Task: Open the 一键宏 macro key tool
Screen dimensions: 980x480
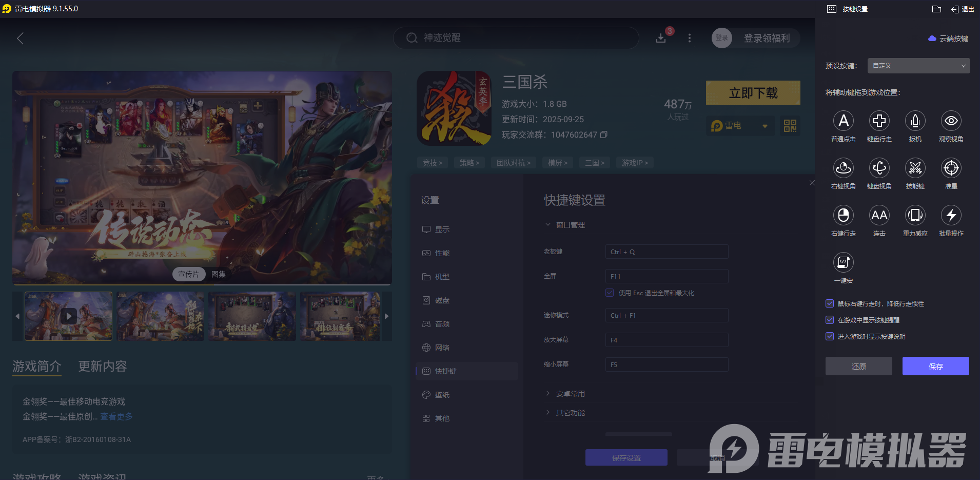Action: (844, 263)
